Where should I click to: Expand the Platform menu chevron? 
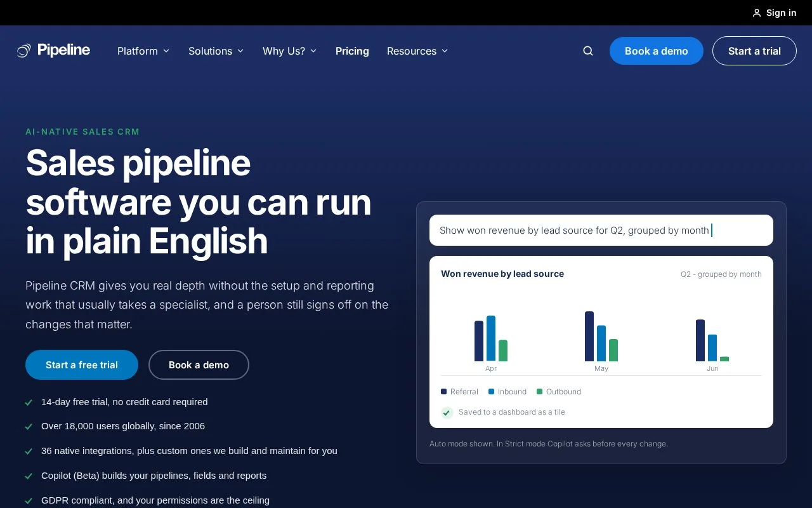point(166,51)
